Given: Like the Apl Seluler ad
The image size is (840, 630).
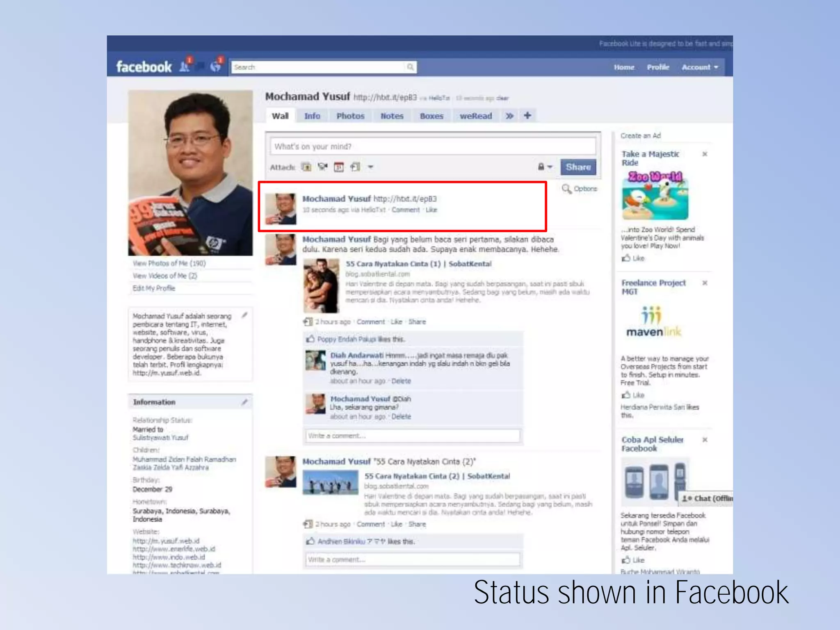Looking at the screenshot, I should click(633, 560).
